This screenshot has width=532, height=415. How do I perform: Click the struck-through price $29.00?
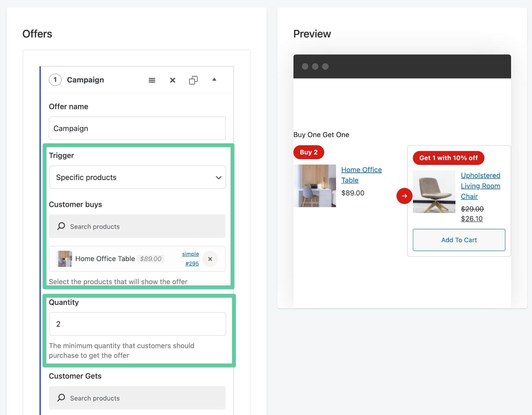[472, 209]
